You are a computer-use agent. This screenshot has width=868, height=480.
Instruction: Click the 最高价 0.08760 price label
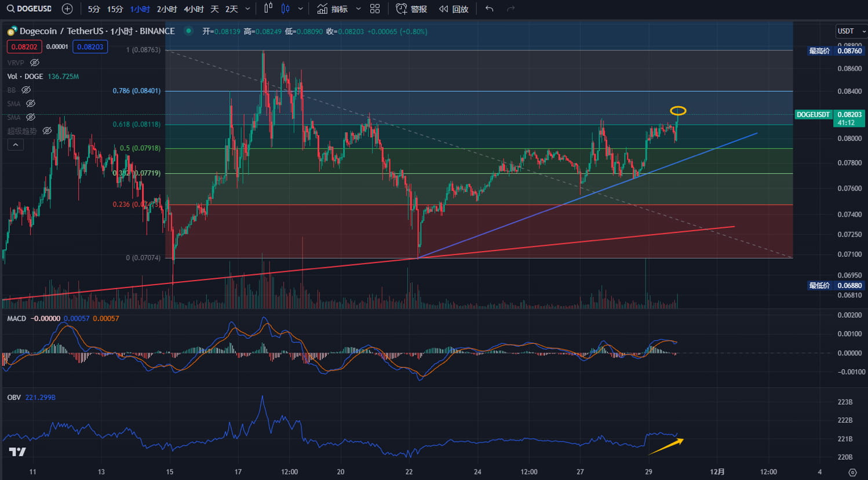click(x=836, y=51)
